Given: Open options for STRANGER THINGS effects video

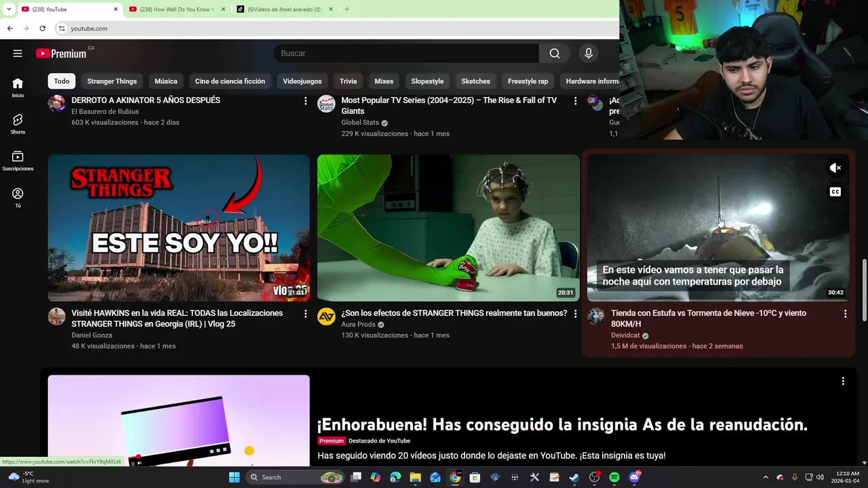Looking at the screenshot, I should (575, 314).
